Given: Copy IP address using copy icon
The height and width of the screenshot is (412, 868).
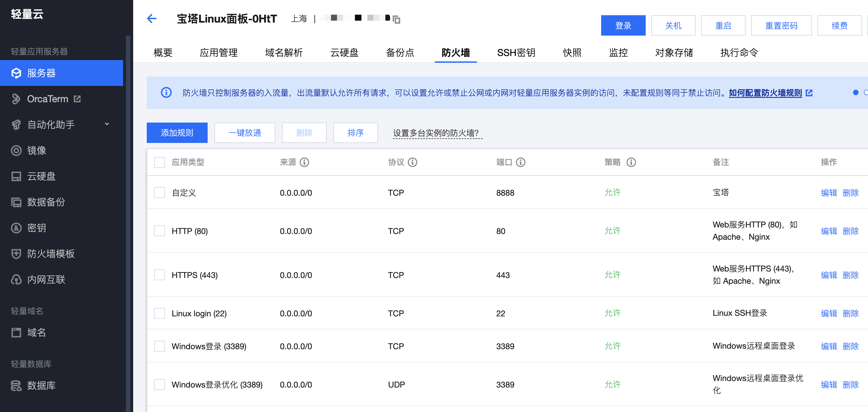Looking at the screenshot, I should (x=396, y=20).
